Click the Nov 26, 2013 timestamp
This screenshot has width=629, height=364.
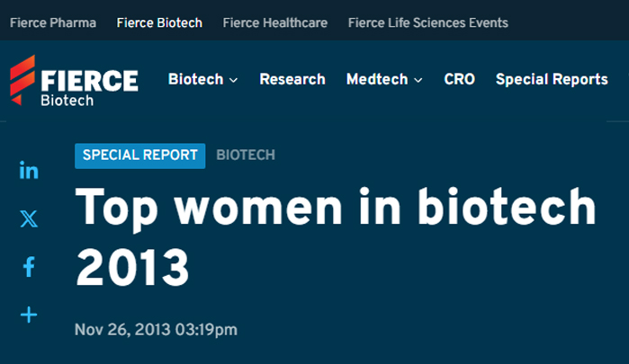pyautogui.click(x=156, y=330)
